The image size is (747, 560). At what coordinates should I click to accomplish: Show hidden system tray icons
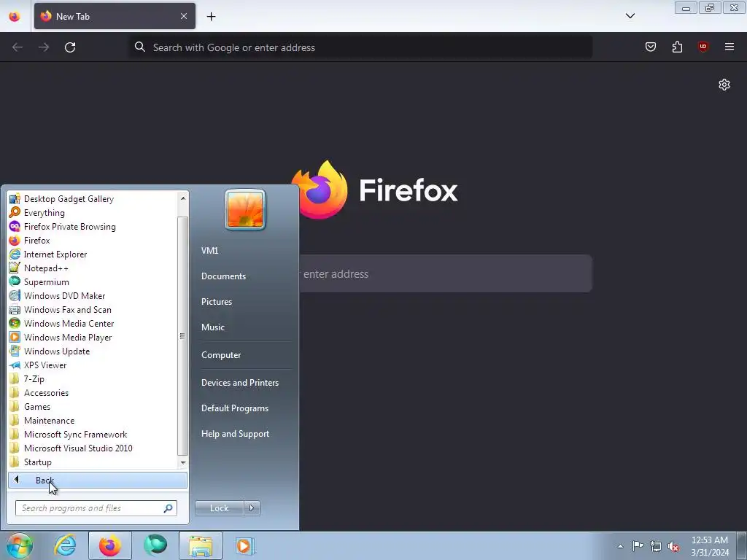pyautogui.click(x=620, y=546)
